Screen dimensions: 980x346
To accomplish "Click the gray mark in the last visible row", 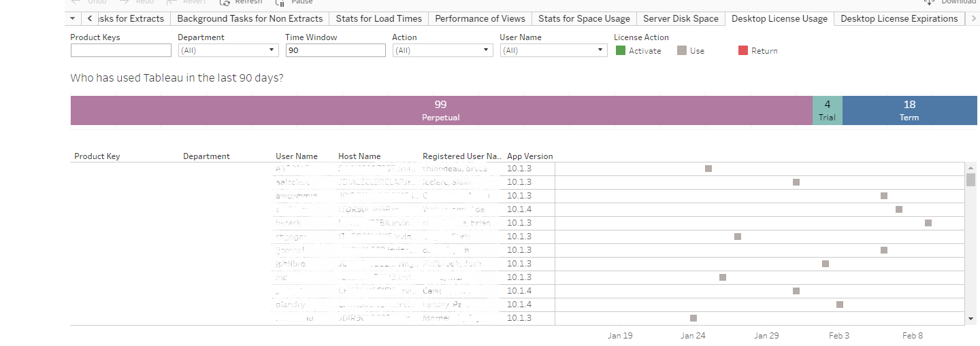I will coord(693,318).
